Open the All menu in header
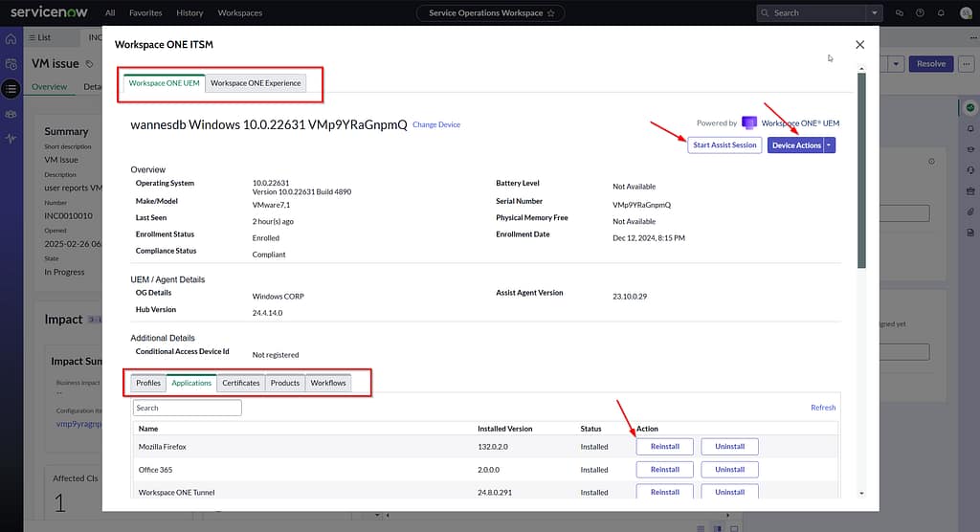This screenshot has height=532, width=980. click(110, 12)
